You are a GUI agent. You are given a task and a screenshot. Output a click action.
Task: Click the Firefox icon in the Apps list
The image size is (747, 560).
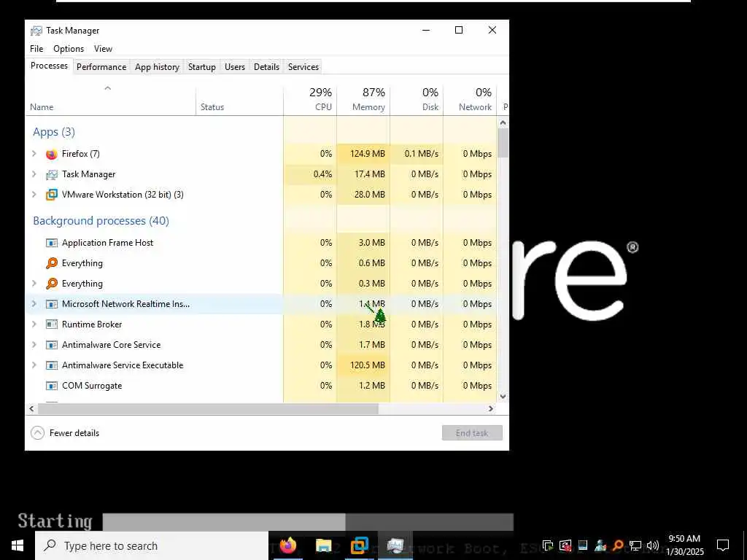(52, 154)
